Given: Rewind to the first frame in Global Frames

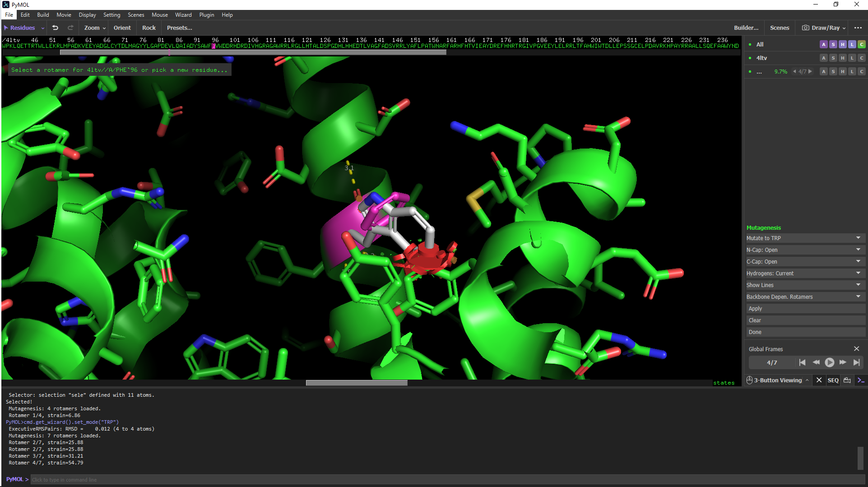Looking at the screenshot, I should (802, 362).
